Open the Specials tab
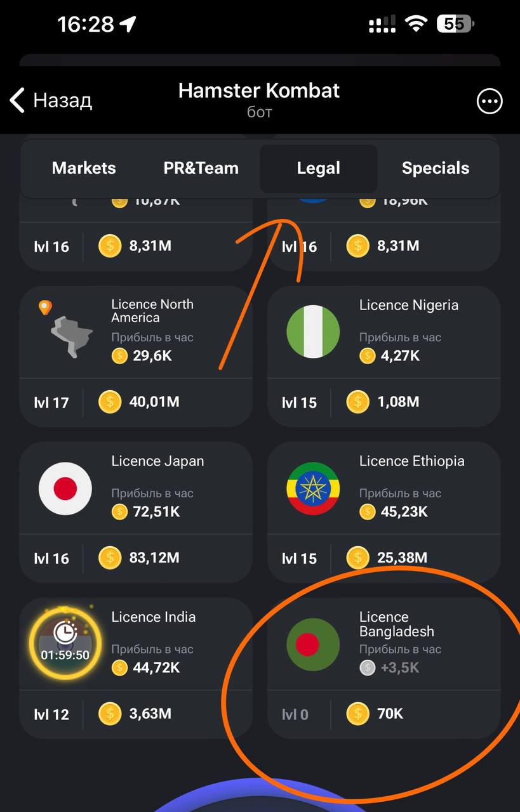 436,168
